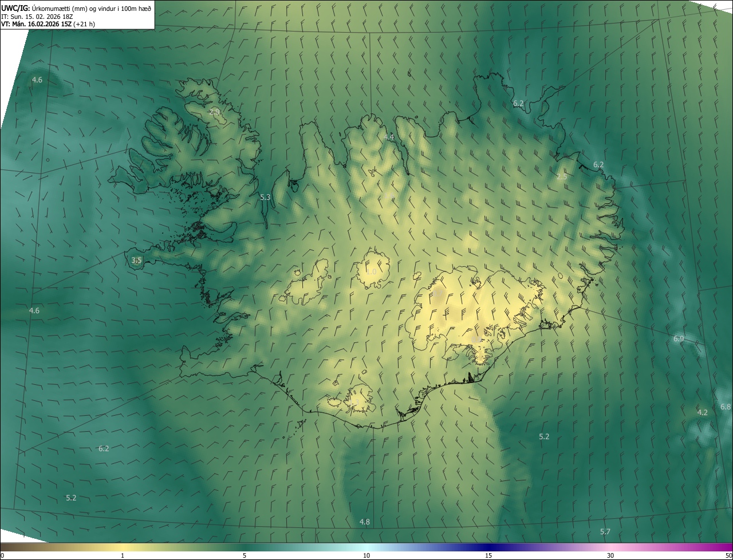Click the 2.0 value label on the Westfjords
Screen dimensions: 733x560
coord(215,112)
